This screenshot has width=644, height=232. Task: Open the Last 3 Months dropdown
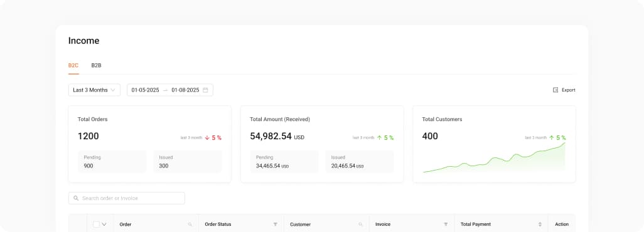click(x=94, y=90)
